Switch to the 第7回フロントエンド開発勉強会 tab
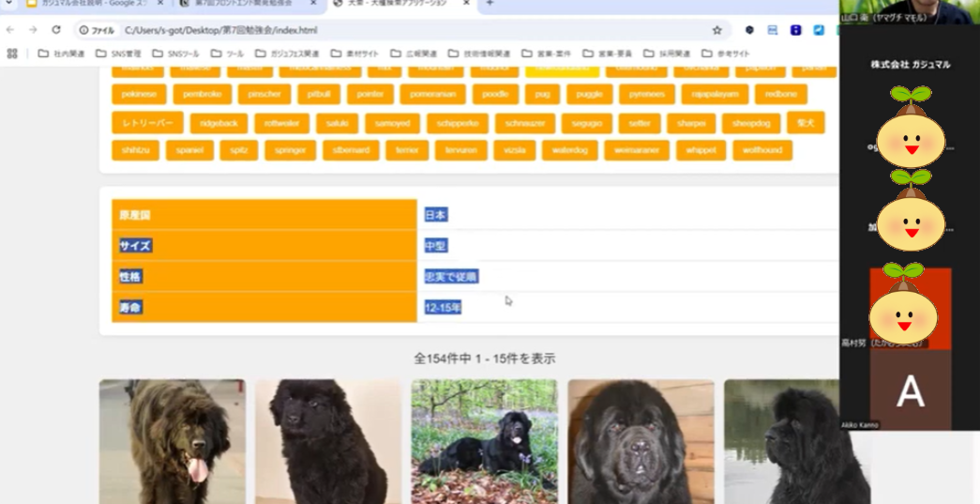The height and width of the screenshot is (504, 980). (x=249, y=3)
